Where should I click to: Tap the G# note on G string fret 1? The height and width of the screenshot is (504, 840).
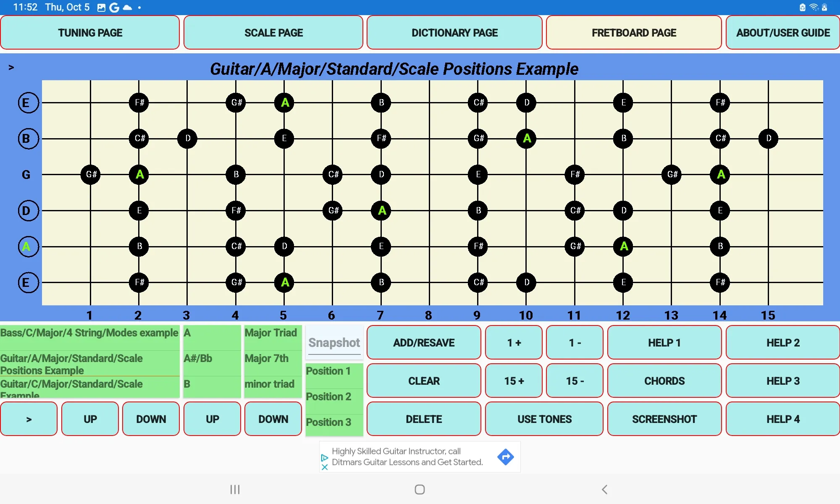pyautogui.click(x=91, y=174)
